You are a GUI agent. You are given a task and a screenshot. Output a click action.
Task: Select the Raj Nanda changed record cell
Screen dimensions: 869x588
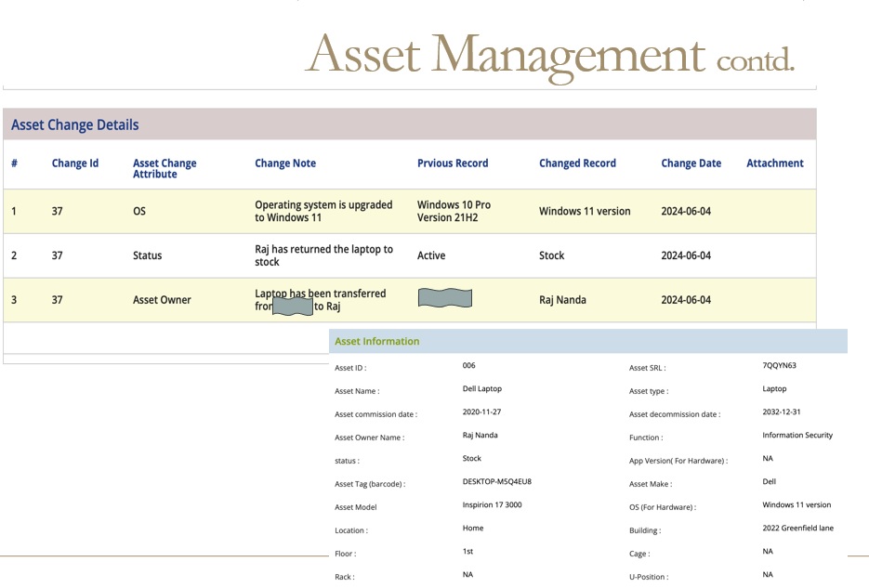563,300
